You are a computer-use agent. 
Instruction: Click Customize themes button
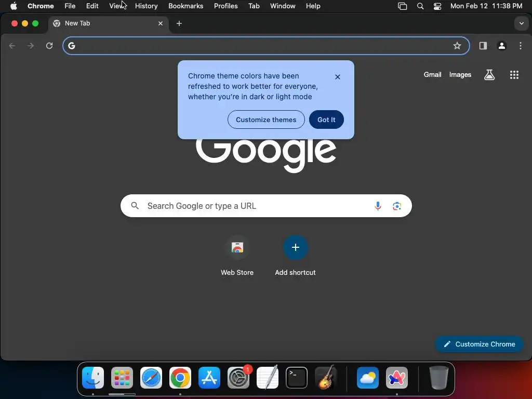[x=266, y=120]
